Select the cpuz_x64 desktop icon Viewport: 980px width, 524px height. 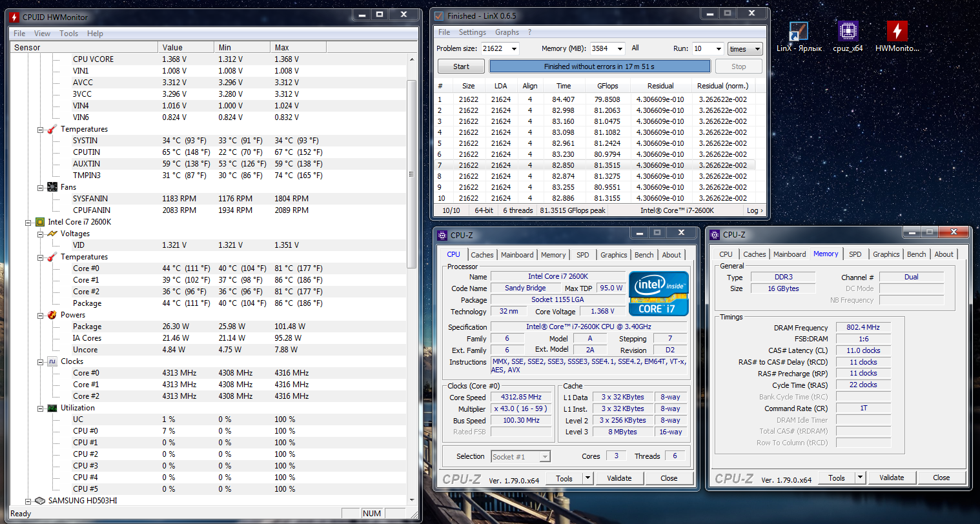(x=848, y=31)
